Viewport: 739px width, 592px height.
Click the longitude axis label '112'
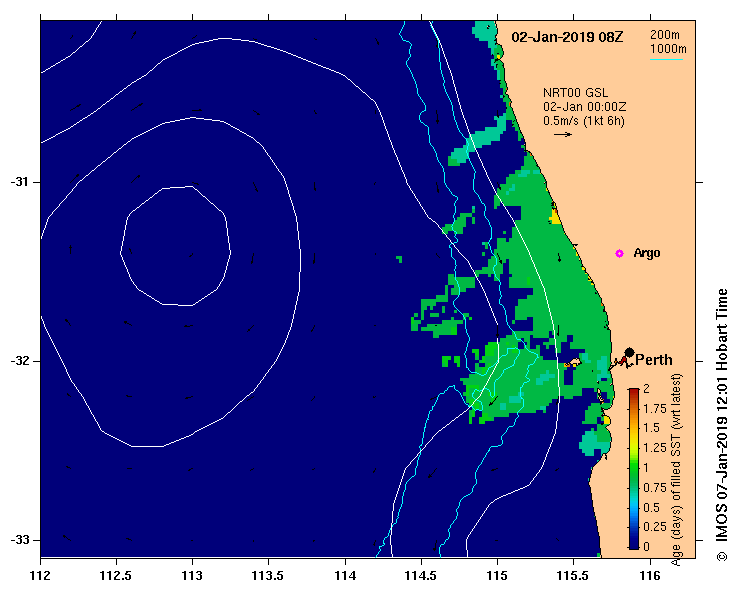[x=40, y=576]
